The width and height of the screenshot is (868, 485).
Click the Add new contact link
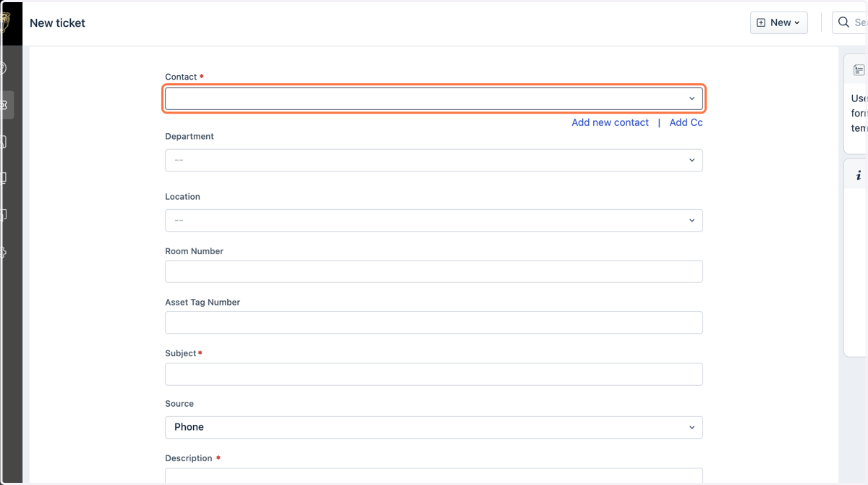(610, 122)
